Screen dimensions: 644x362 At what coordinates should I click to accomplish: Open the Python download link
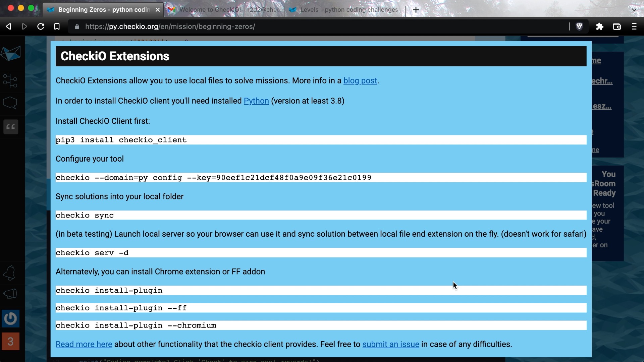click(x=256, y=101)
